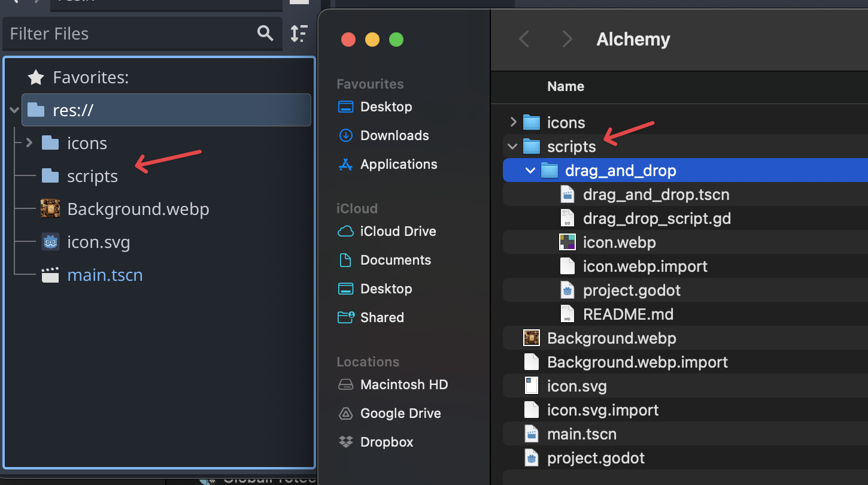Select main.tscn scene in Godot FileSystem
The width and height of the screenshot is (868, 485).
105,275
